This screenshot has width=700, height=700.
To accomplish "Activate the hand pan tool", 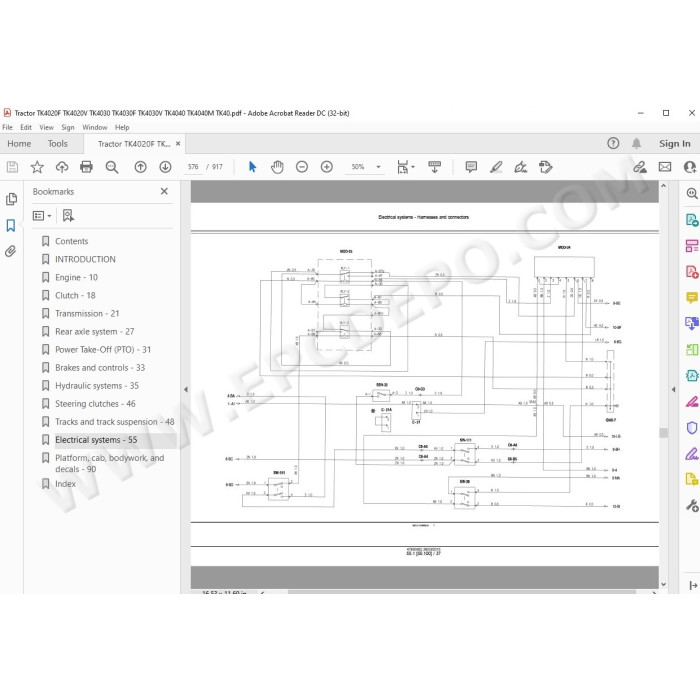I will coord(277,167).
